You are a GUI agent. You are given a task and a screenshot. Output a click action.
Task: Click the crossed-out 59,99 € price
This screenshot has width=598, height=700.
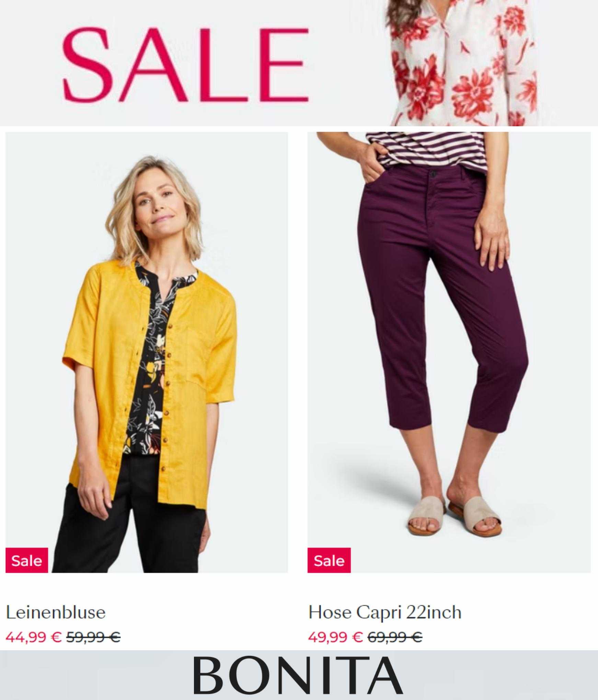93,637
